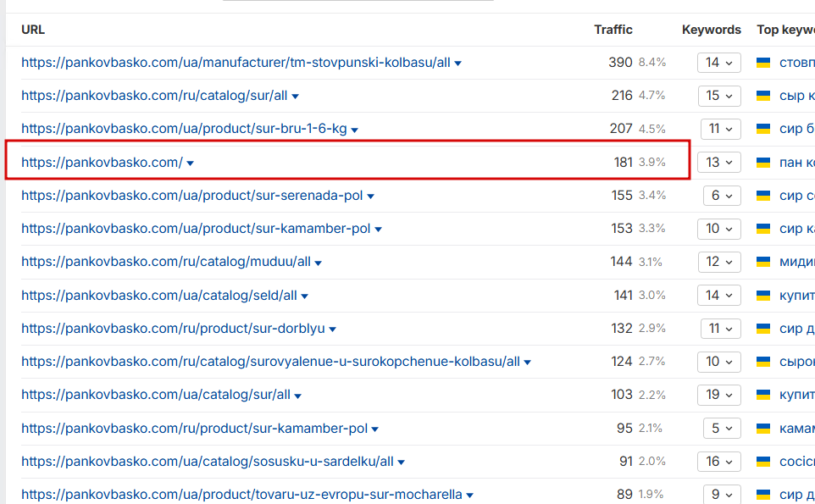Open 13 keywords dropdown for homepage row
Image resolution: width=815 pixels, height=504 pixels.
click(719, 163)
